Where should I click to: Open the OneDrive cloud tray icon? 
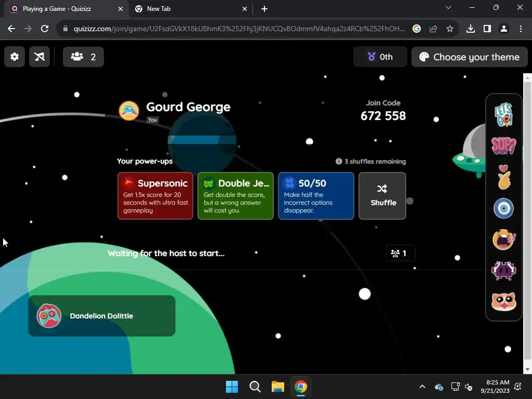click(438, 387)
